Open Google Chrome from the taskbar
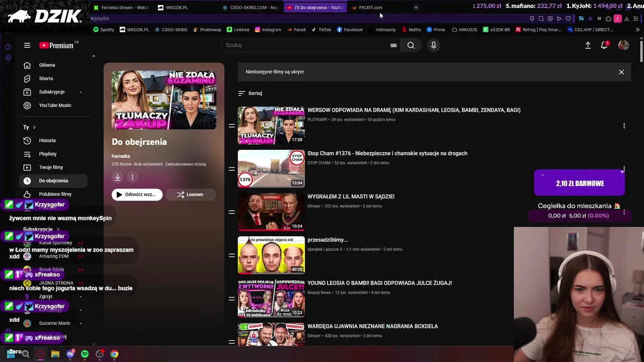This screenshot has height=362, width=644. [x=114, y=354]
